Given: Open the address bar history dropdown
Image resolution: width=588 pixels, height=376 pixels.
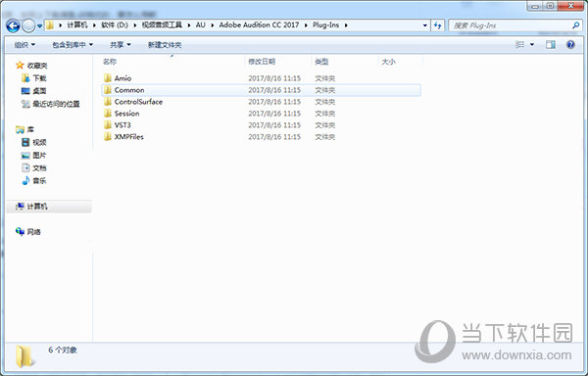Looking at the screenshot, I should click(425, 25).
